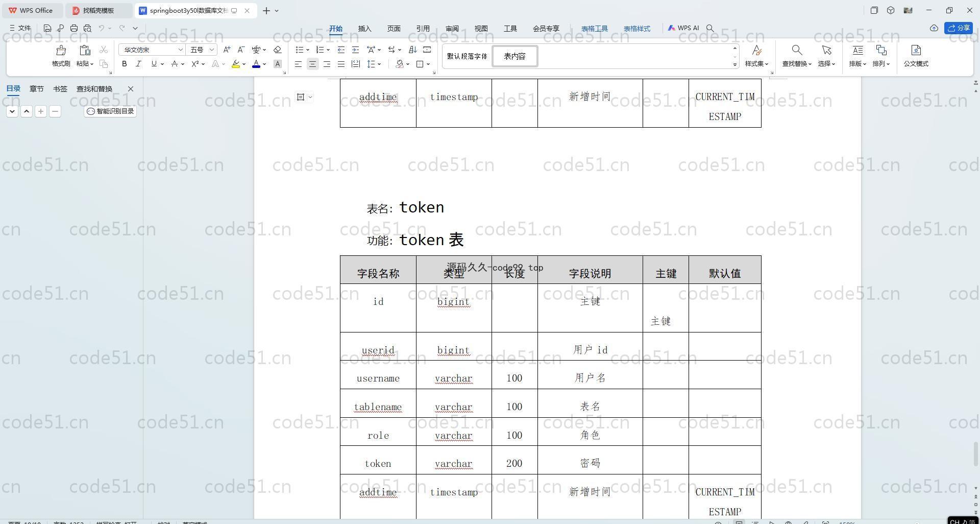Click the clear formatting eraser icon
This screenshot has height=524, width=980.
pyautogui.click(x=277, y=50)
